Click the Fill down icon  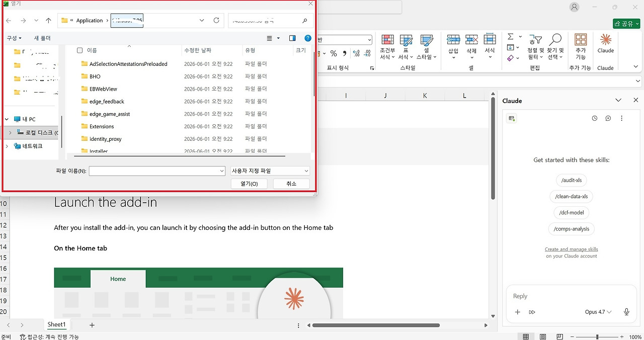510,47
